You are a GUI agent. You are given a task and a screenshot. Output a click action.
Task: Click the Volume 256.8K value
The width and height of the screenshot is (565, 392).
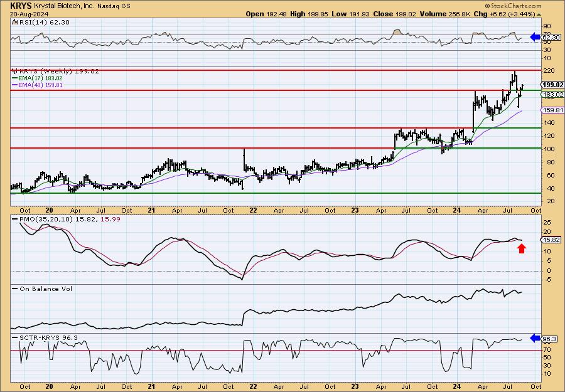(444, 14)
